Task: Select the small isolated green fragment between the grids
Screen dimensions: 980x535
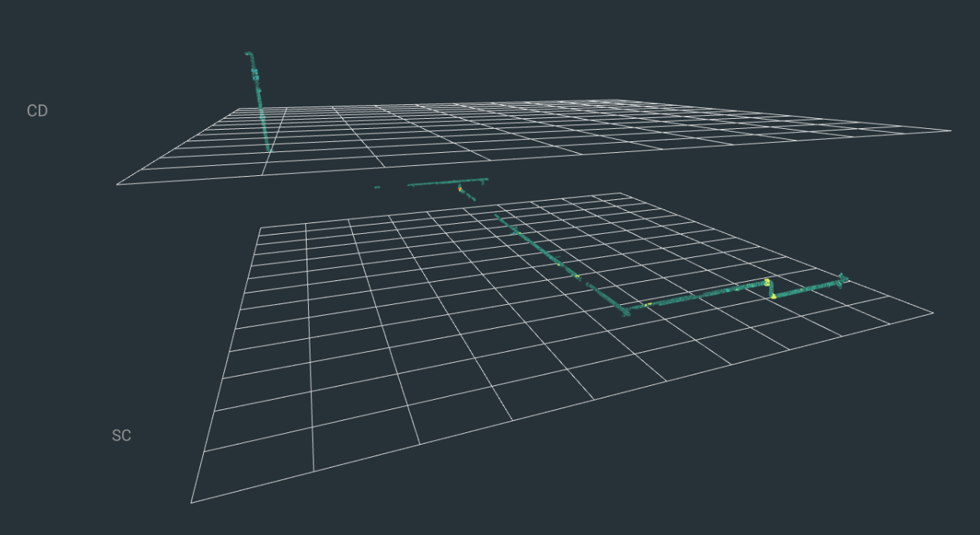Action: pyautogui.click(x=377, y=187)
